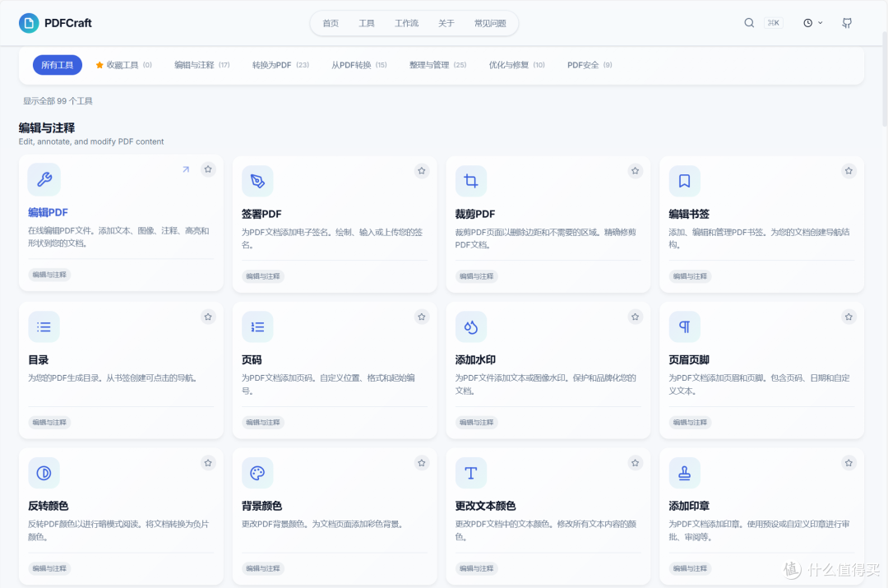Image resolution: width=888 pixels, height=588 pixels.
Task: Open the 编辑PDF tool title link
Action: point(49,212)
